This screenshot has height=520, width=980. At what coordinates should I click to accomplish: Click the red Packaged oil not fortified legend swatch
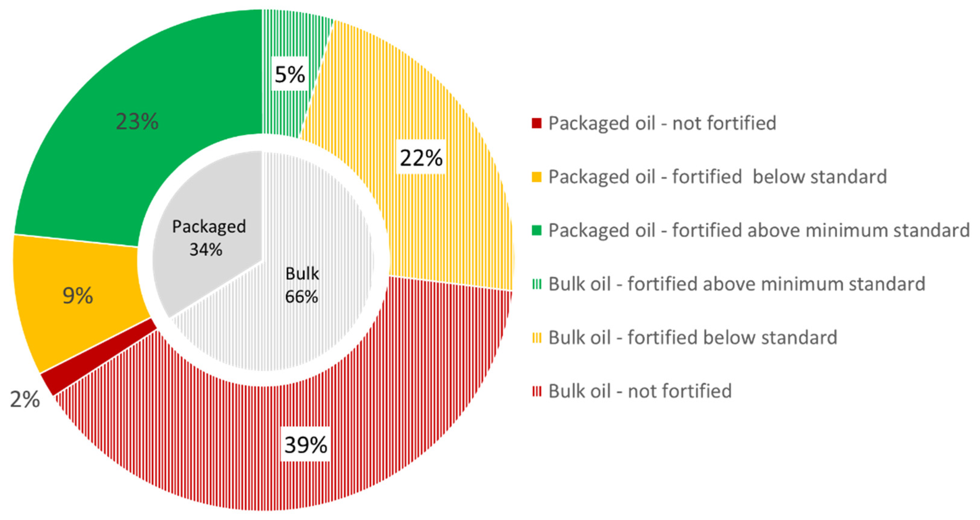click(536, 123)
